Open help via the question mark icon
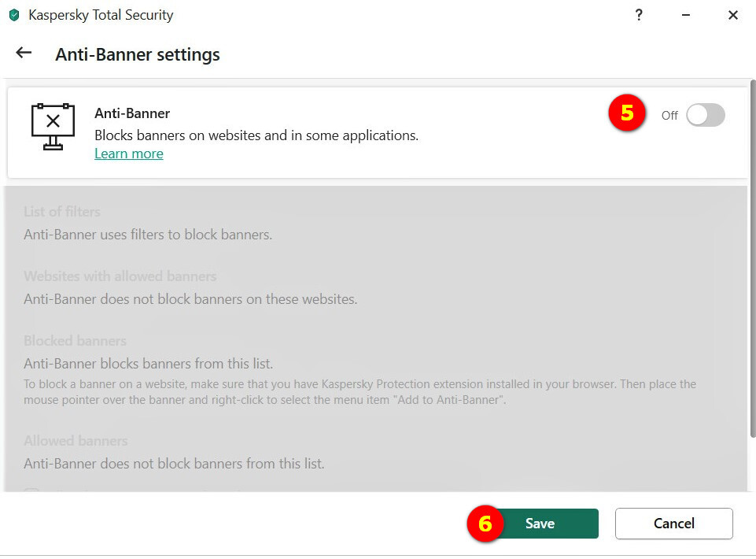 639,15
